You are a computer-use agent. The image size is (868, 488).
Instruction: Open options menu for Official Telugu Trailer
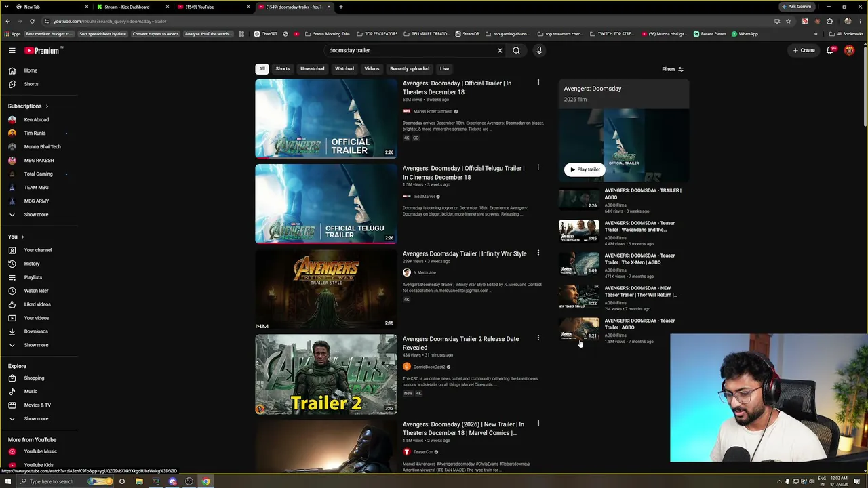click(538, 167)
